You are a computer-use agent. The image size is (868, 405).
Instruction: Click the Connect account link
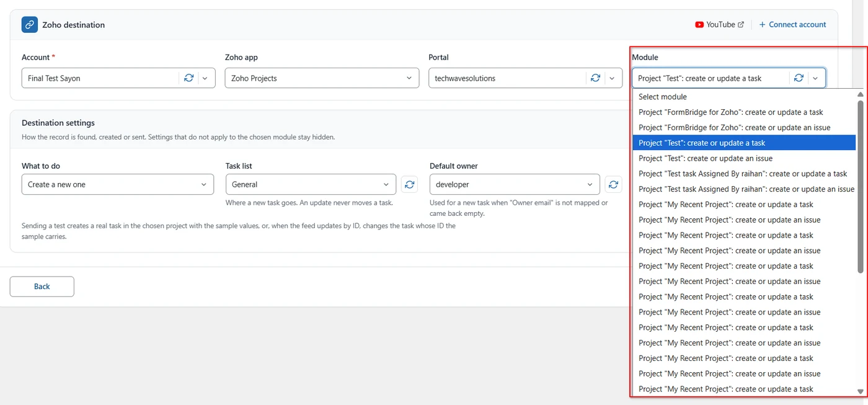click(792, 25)
